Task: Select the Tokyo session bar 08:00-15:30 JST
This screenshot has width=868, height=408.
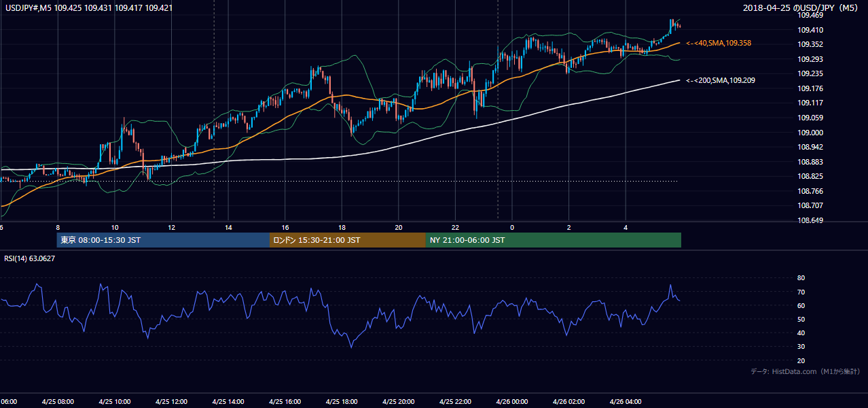Action: tap(163, 240)
